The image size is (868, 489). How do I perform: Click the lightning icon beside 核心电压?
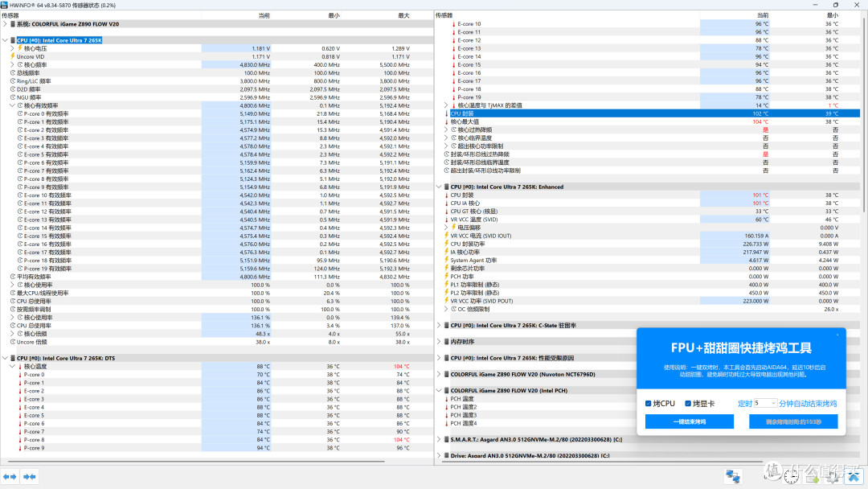(x=20, y=48)
